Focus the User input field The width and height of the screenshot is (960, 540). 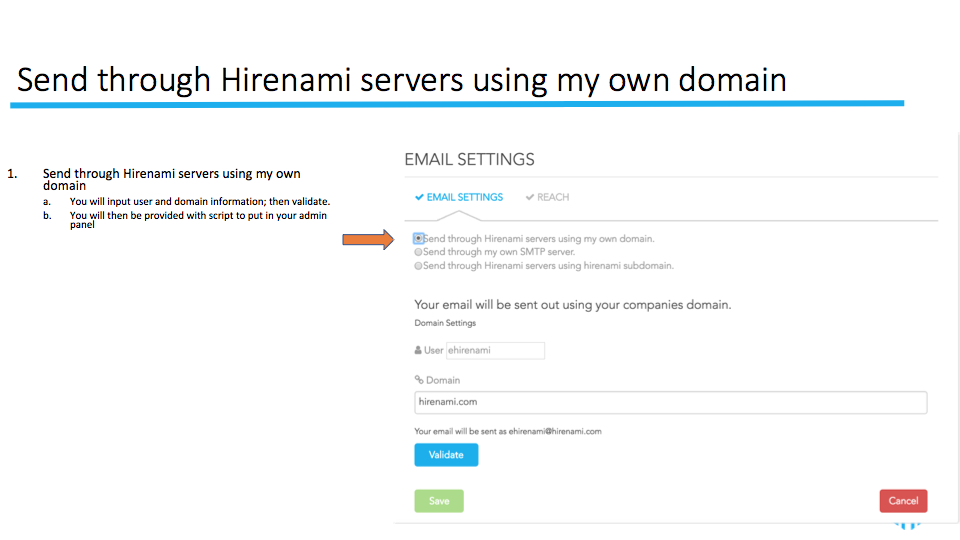(495, 350)
